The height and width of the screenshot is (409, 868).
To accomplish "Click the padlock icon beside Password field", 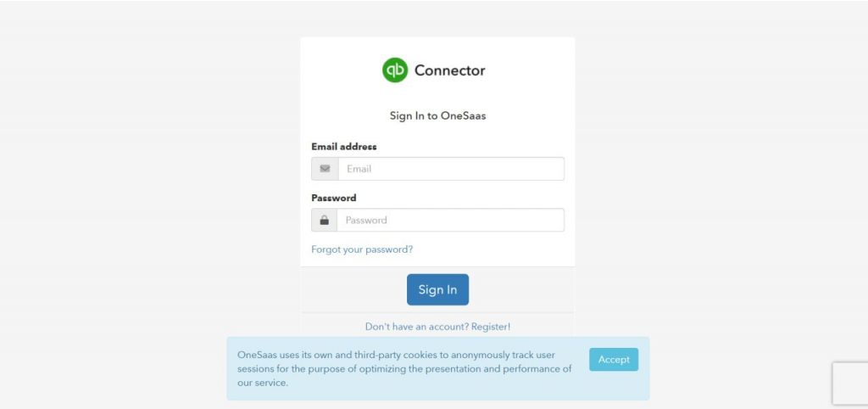I will 324,221.
